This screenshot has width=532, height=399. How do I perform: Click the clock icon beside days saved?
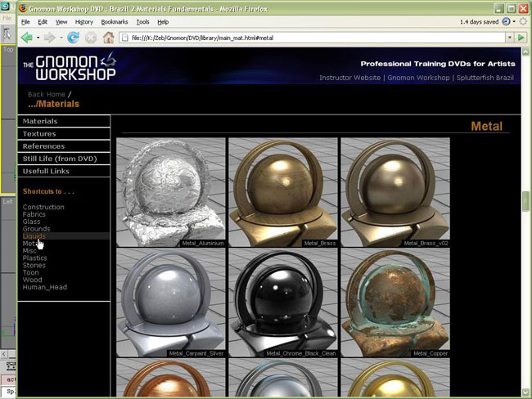point(506,22)
